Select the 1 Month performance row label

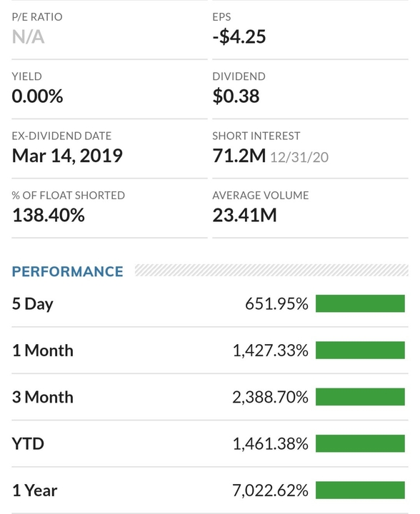[x=43, y=351]
